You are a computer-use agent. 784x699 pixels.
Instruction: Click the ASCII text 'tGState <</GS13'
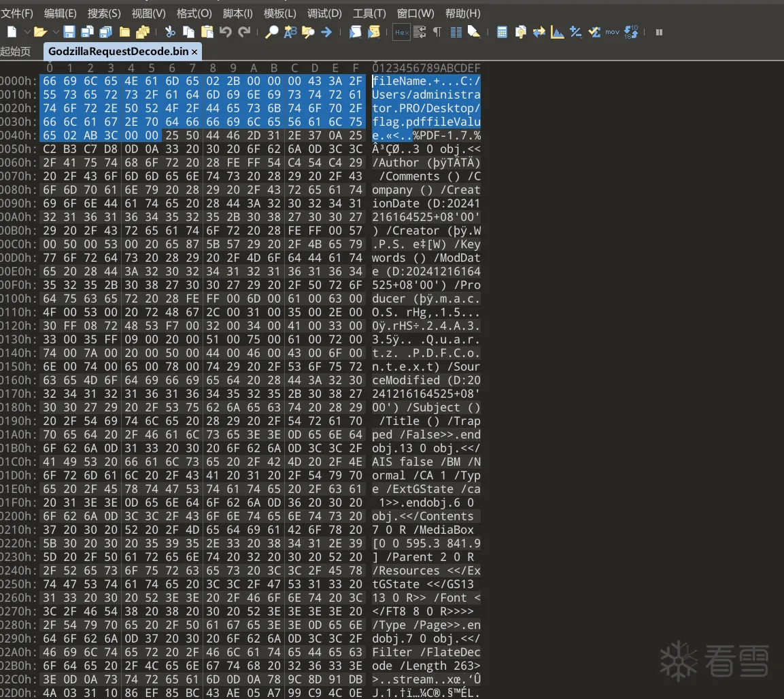[422, 584]
